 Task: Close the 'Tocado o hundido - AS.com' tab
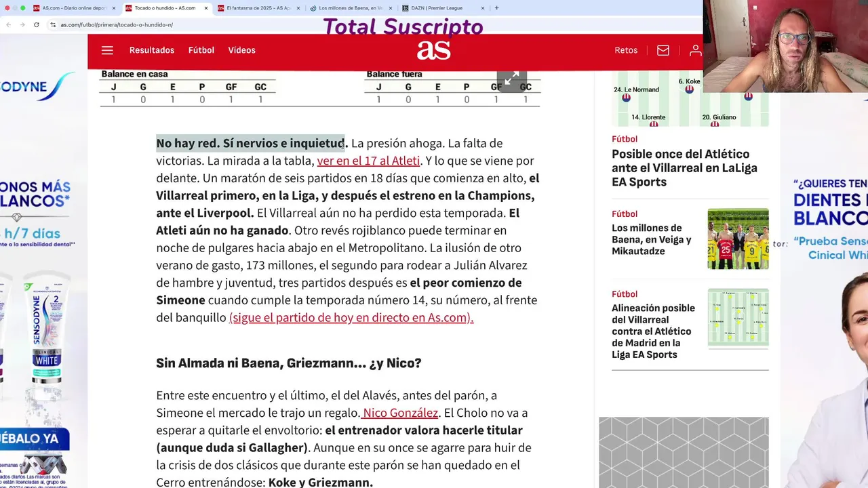[205, 8]
